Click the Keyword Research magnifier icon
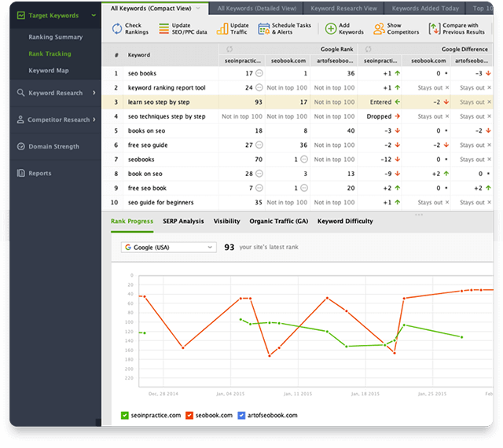 pos(20,93)
